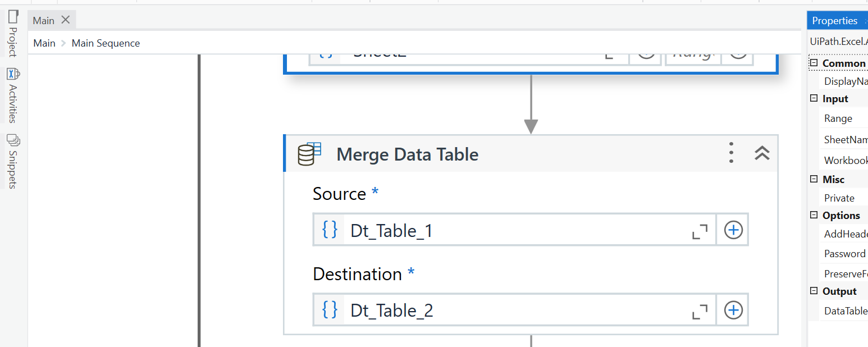Expand the Source field expression editor

(700, 231)
